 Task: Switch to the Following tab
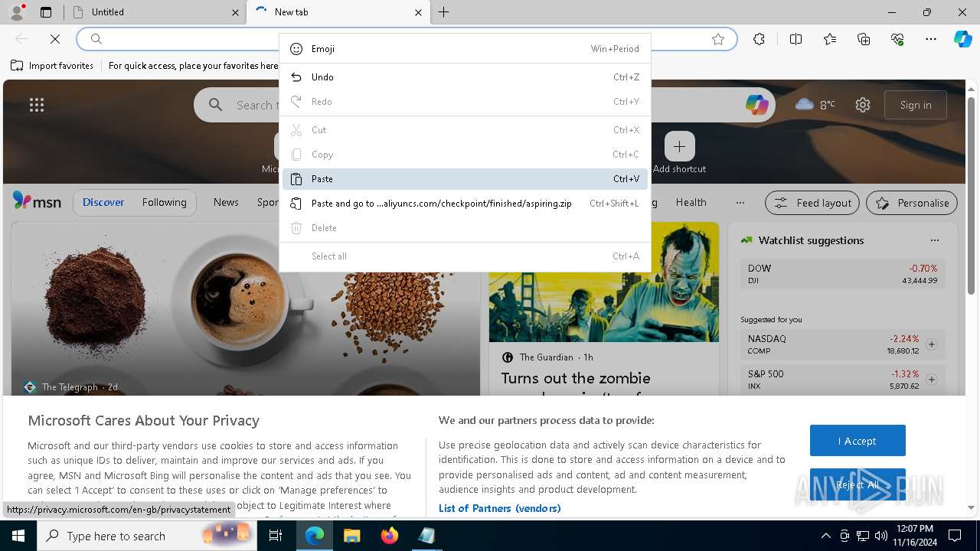point(164,202)
